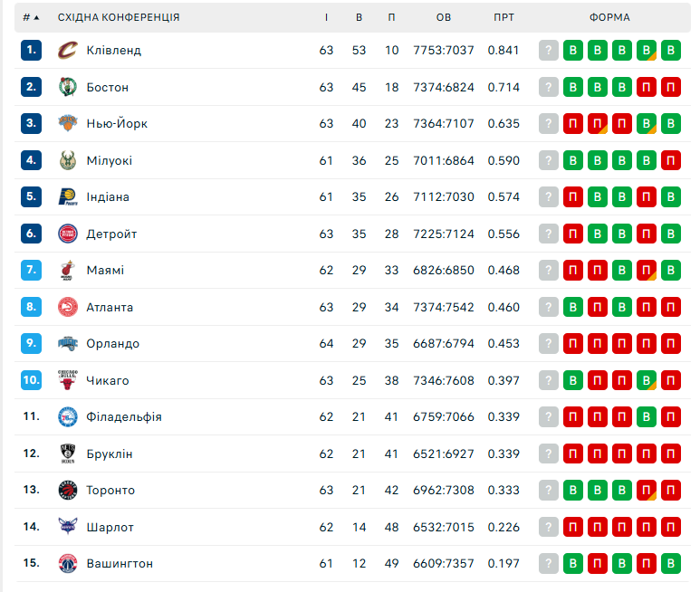Click the Indiana Pacers team logo
700x592 pixels.
[68, 197]
